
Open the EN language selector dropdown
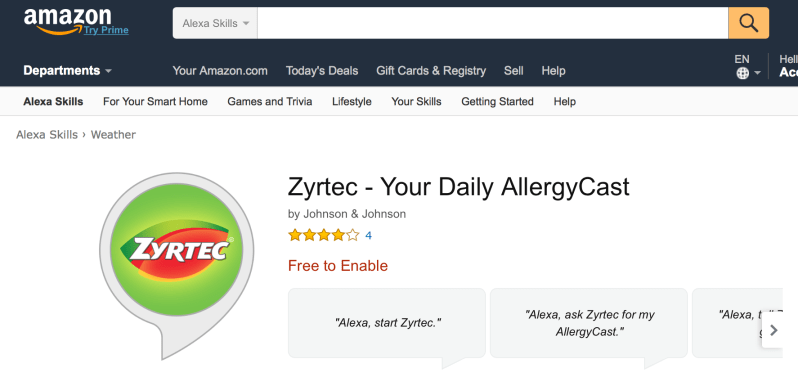[748, 66]
